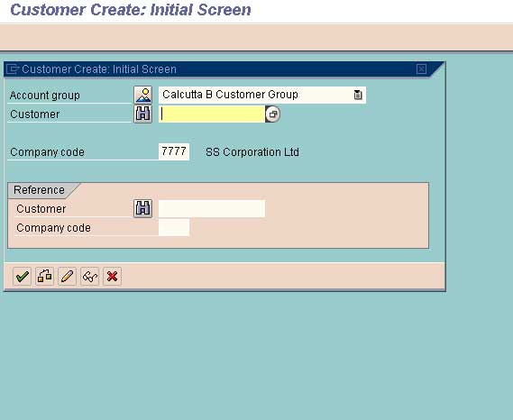The width and height of the screenshot is (513, 420).
Task: Click the dialog title bar menu icon
Action: 13,69
